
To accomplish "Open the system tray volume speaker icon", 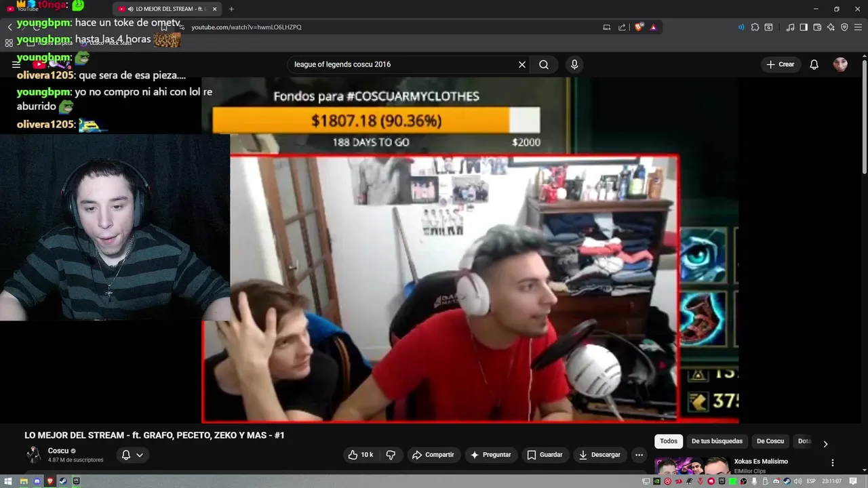I will (797, 481).
